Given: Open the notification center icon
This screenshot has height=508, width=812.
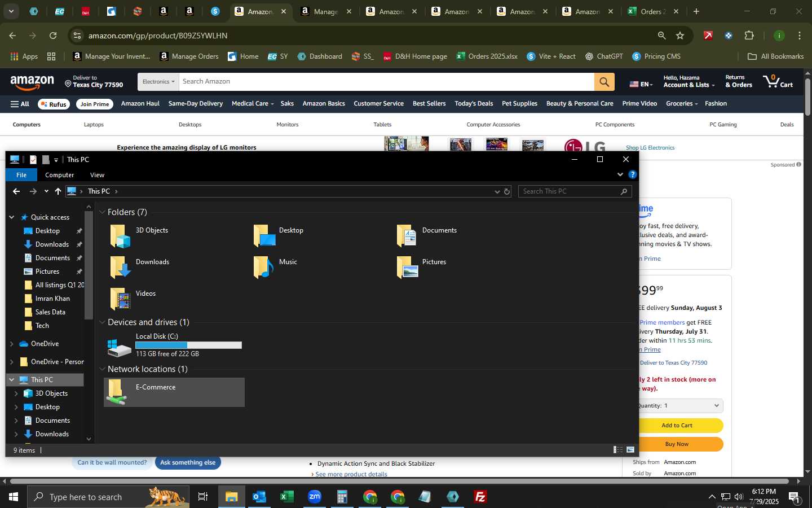Looking at the screenshot, I should pyautogui.click(x=794, y=497).
